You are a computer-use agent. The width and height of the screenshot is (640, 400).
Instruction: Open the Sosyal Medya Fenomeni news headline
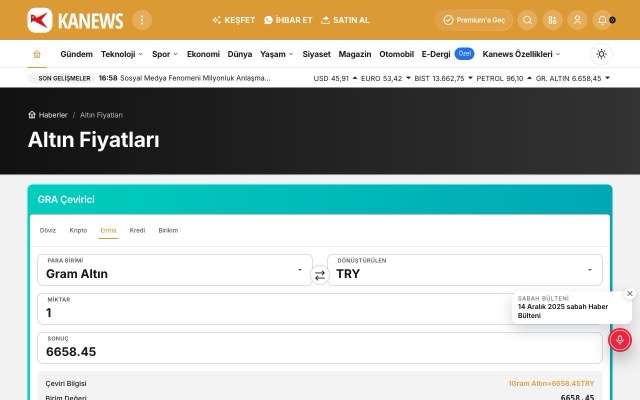coord(195,78)
